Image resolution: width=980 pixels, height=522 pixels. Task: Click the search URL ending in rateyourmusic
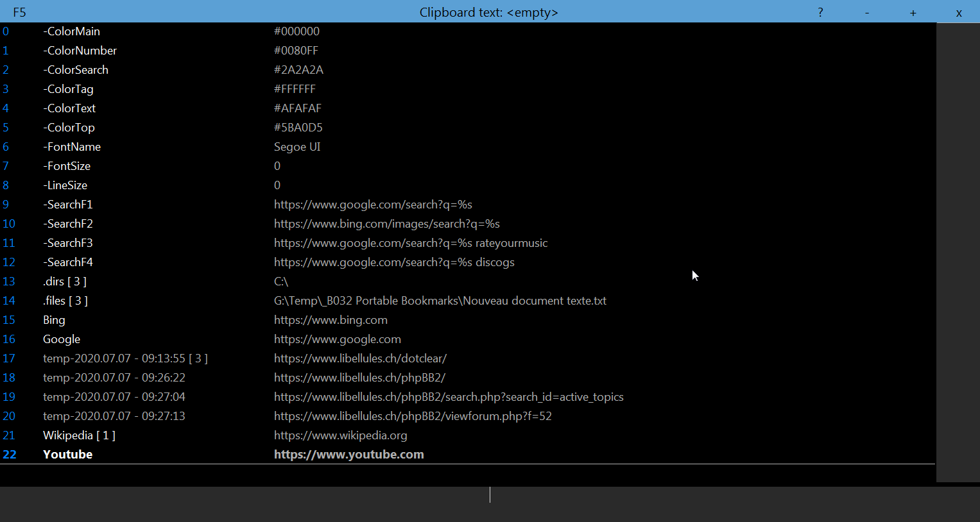(x=411, y=243)
